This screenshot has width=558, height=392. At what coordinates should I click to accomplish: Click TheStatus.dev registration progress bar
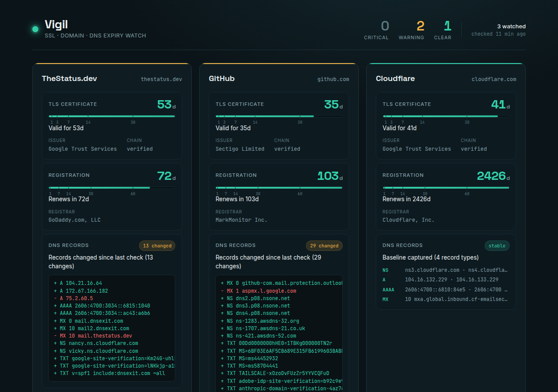coord(112,188)
